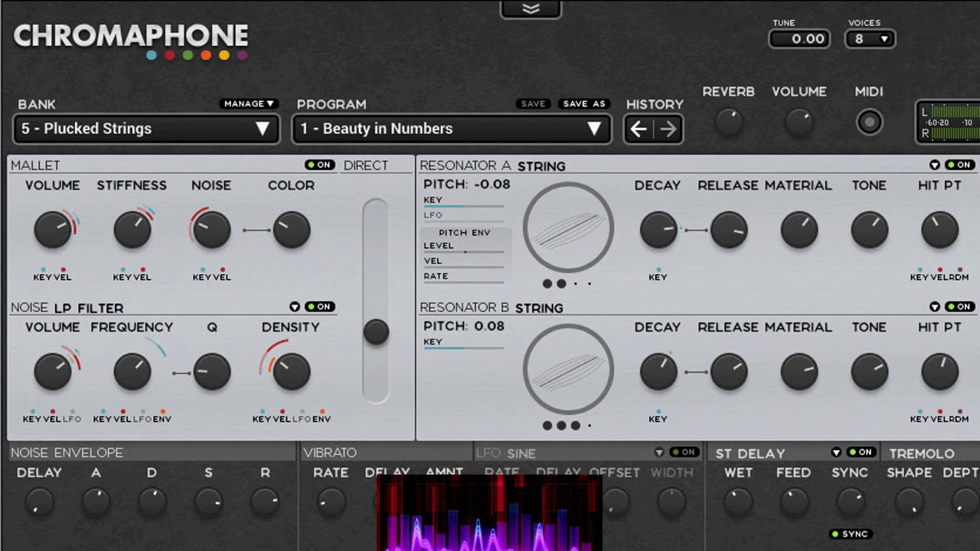Click the Noise filter Q knob
The width and height of the screenshot is (980, 551).
pos(212,372)
